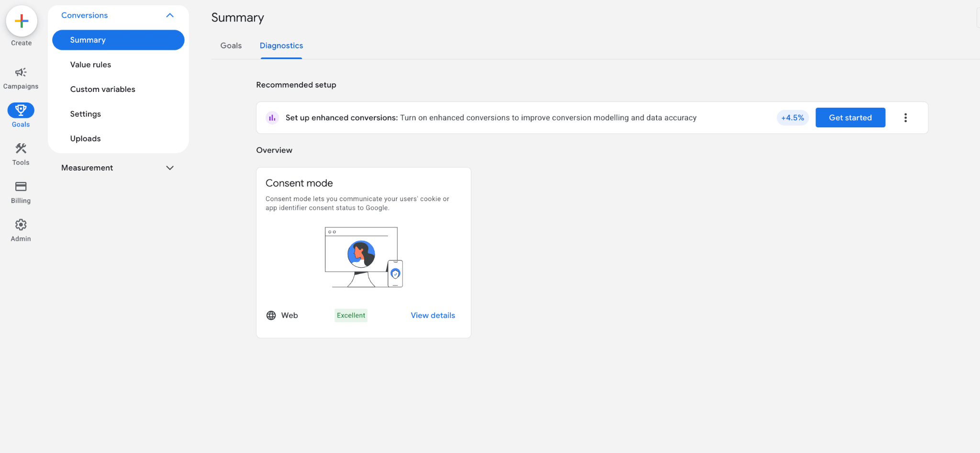The width and height of the screenshot is (980, 453).
Task: Switch to the Diagnostics tab
Action: [x=281, y=45]
